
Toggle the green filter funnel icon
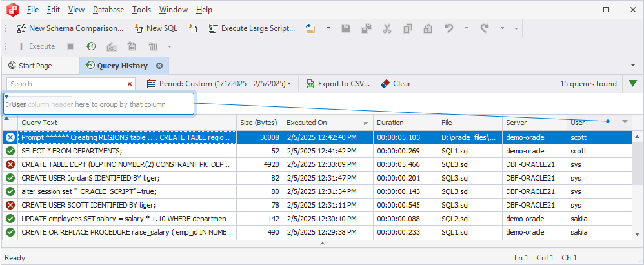click(x=633, y=84)
